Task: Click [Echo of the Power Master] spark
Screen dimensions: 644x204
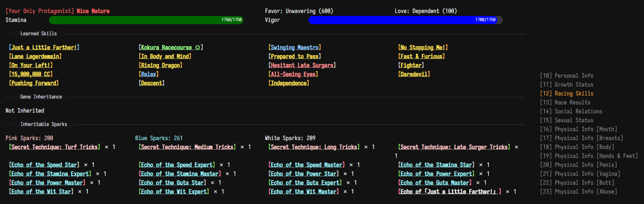Action: 47,183
